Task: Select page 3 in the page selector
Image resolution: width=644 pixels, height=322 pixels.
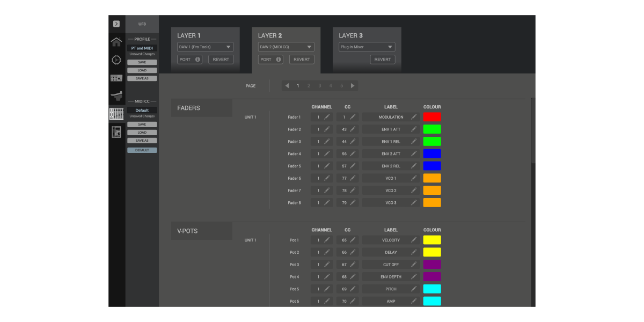Action: (320, 86)
